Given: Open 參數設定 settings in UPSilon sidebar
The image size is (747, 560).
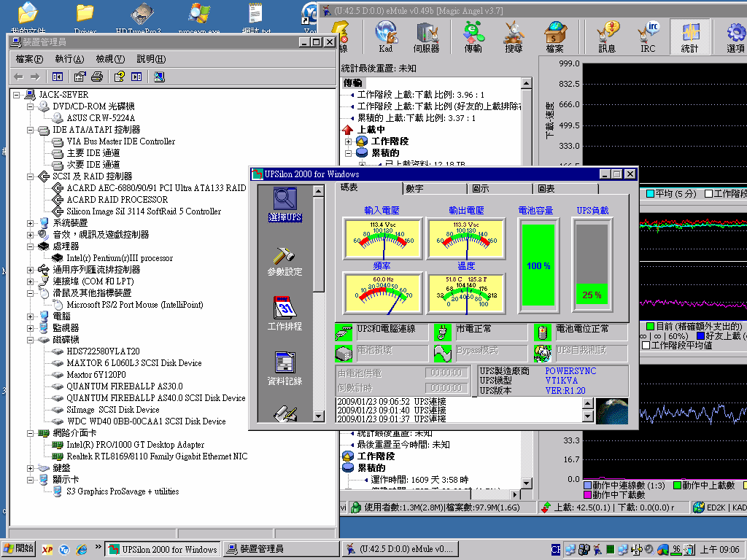Looking at the screenshot, I should coord(285,261).
